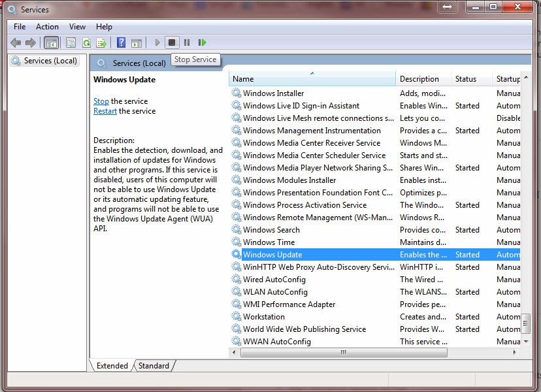
Task: Click the double-arrow button in the title bar
Action: 448,7
